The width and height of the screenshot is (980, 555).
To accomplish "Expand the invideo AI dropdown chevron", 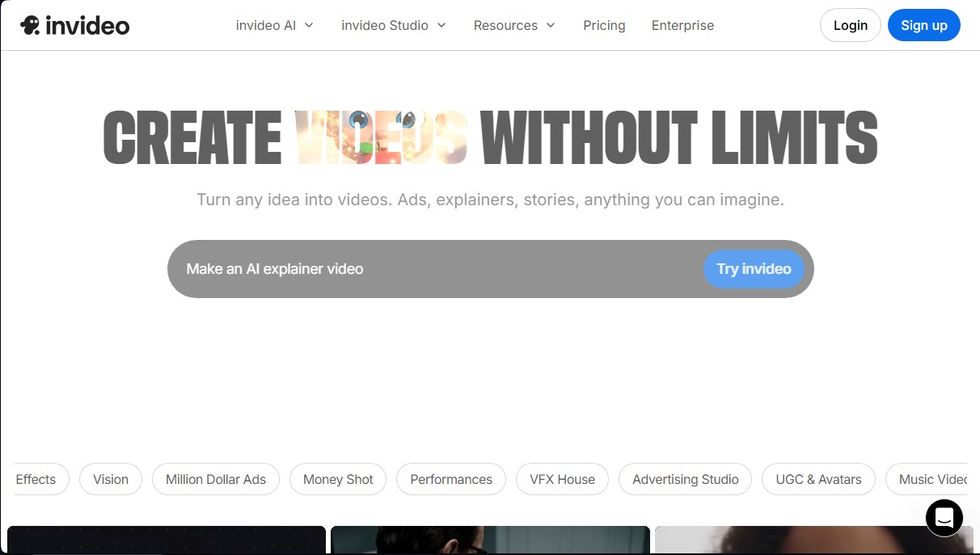I will (x=309, y=25).
